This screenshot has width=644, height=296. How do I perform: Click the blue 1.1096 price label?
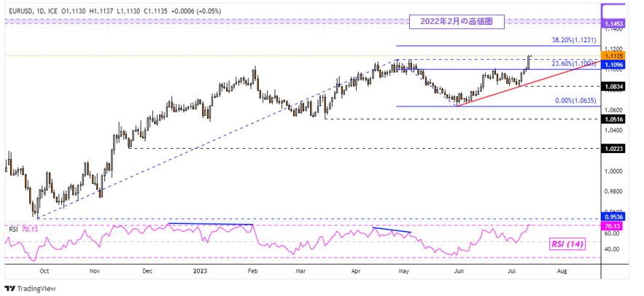[x=613, y=63]
